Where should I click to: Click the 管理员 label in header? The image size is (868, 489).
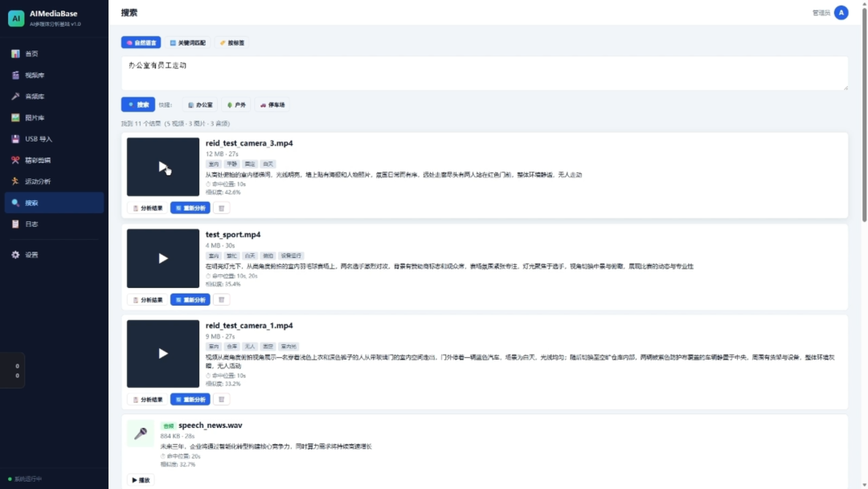[821, 13]
